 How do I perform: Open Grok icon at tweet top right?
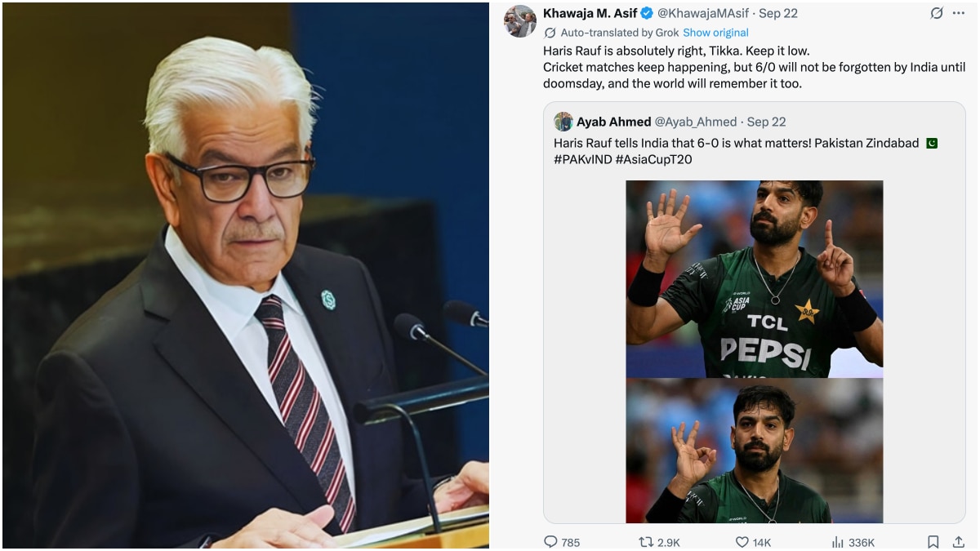click(936, 13)
